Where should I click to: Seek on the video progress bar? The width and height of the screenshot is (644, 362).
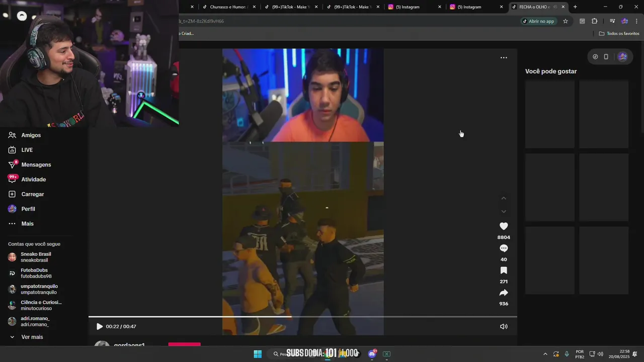tap(303, 317)
